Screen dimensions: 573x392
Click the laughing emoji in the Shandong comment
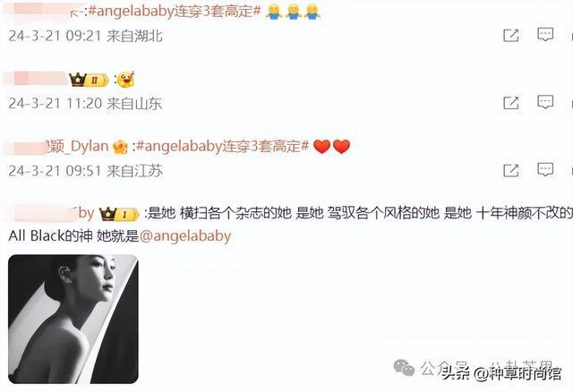click(126, 80)
